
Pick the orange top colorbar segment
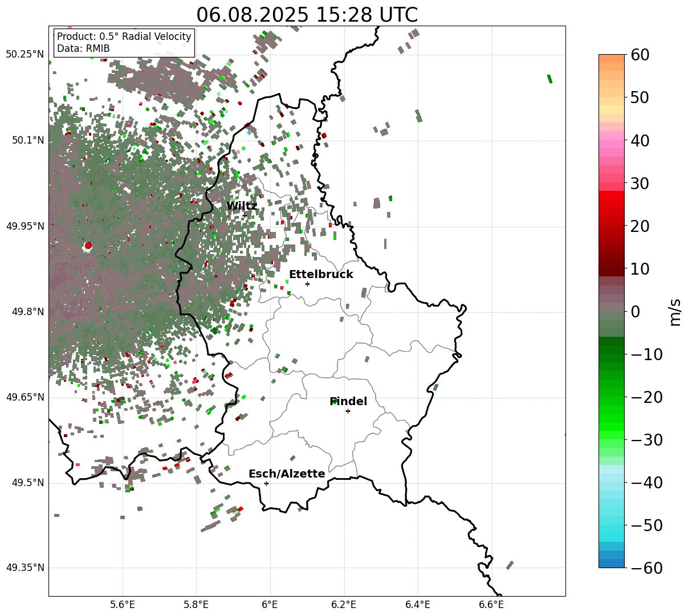[612, 59]
